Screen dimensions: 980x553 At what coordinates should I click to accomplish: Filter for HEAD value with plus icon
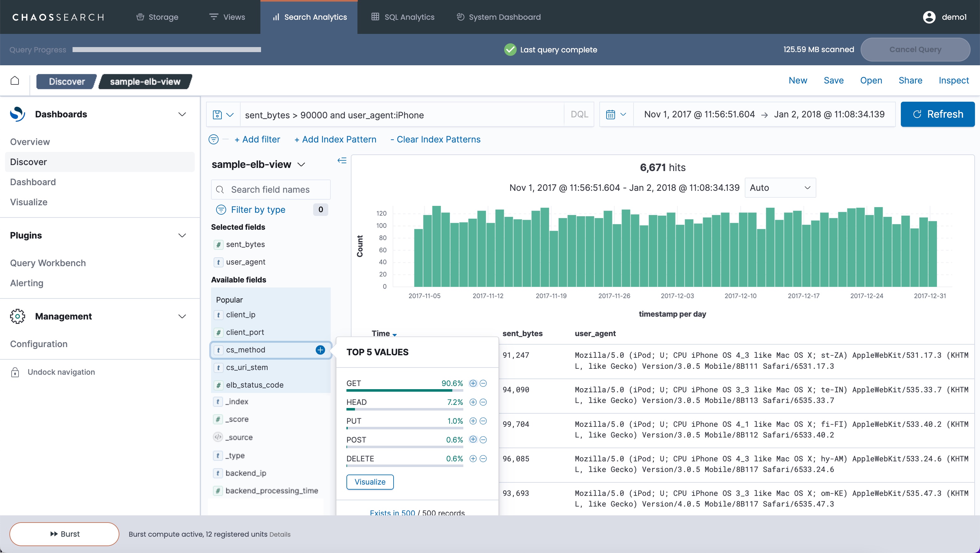473,402
